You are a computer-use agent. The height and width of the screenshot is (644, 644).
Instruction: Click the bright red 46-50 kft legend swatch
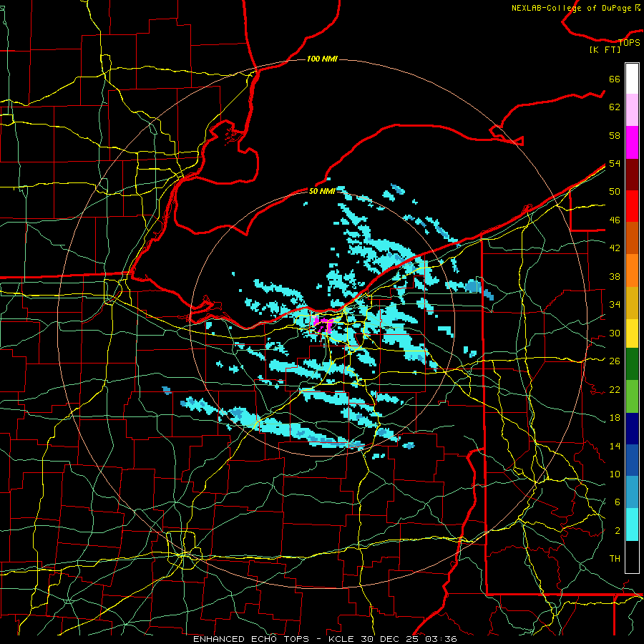click(x=632, y=206)
